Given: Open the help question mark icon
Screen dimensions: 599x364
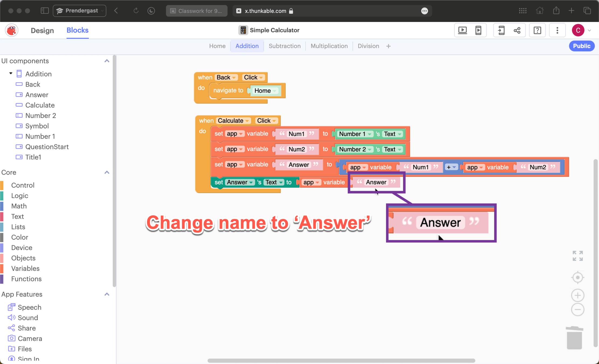Looking at the screenshot, I should tap(537, 30).
